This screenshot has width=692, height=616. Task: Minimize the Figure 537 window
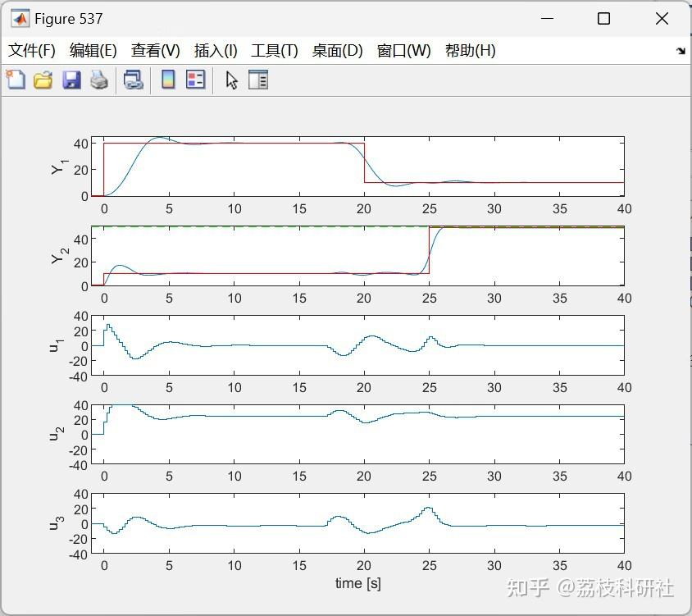tap(547, 19)
